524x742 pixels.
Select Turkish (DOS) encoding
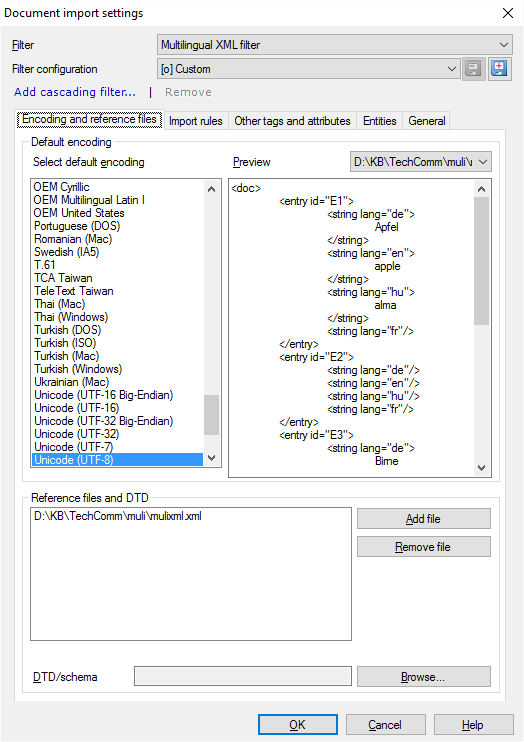click(117, 330)
